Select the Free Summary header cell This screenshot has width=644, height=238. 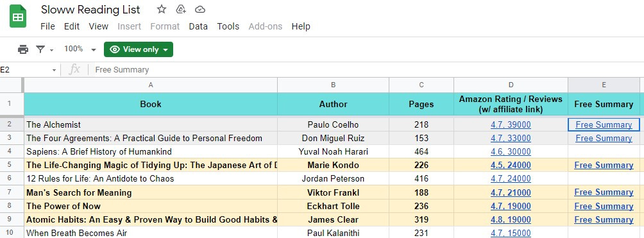[604, 104]
